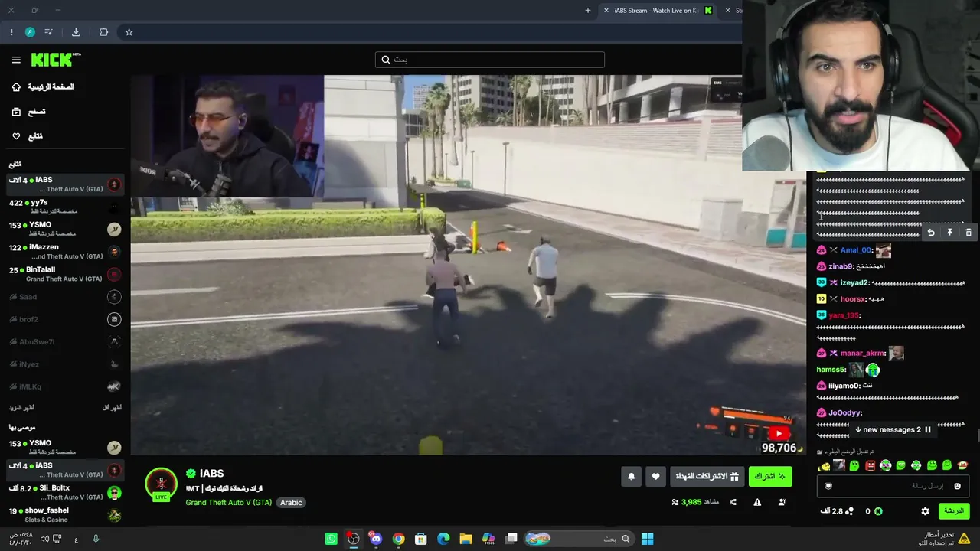Open WhatsApp from the taskbar
Image resolution: width=980 pixels, height=551 pixels.
point(331,539)
